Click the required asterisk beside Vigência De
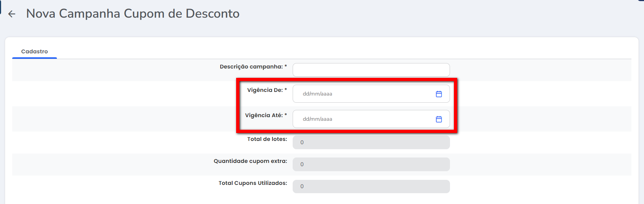Image resolution: width=644 pixels, height=204 pixels. pos(286,90)
